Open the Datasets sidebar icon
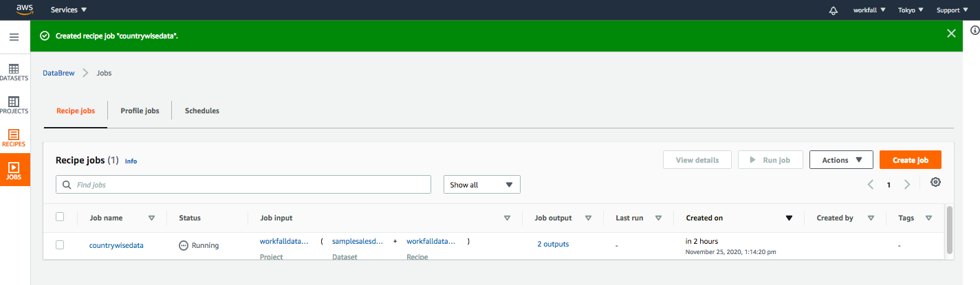 pyautogui.click(x=14, y=72)
